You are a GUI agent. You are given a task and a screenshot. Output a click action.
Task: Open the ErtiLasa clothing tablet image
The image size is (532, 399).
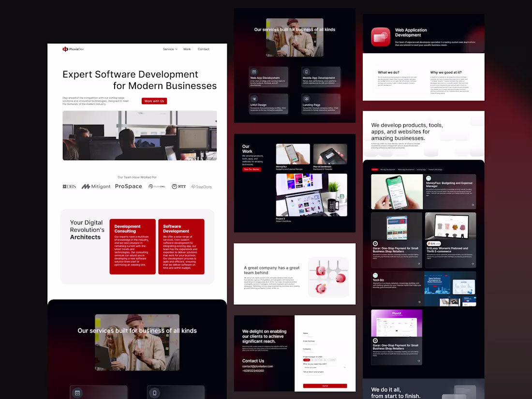451,227
